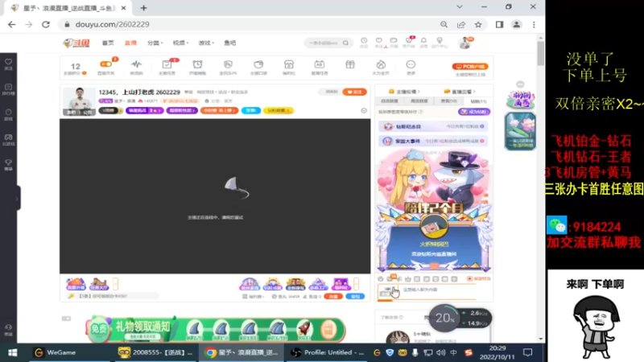The image size is (644, 362).
Task: Click the streamer avatar thumbnail
Action: coord(79,101)
